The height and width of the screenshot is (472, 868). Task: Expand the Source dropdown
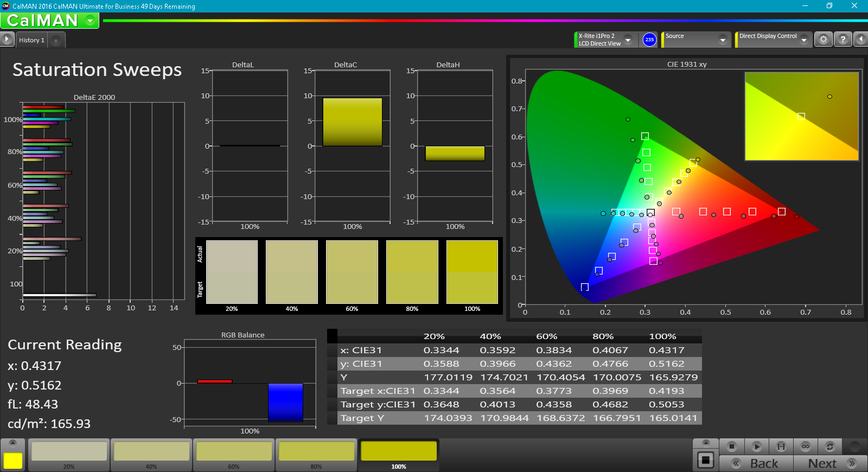(722, 40)
